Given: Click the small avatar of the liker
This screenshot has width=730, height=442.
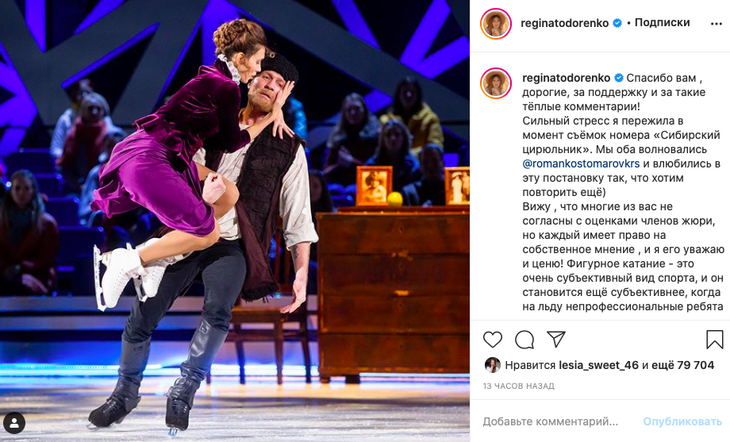Looking at the screenshot, I should pos(492,365).
